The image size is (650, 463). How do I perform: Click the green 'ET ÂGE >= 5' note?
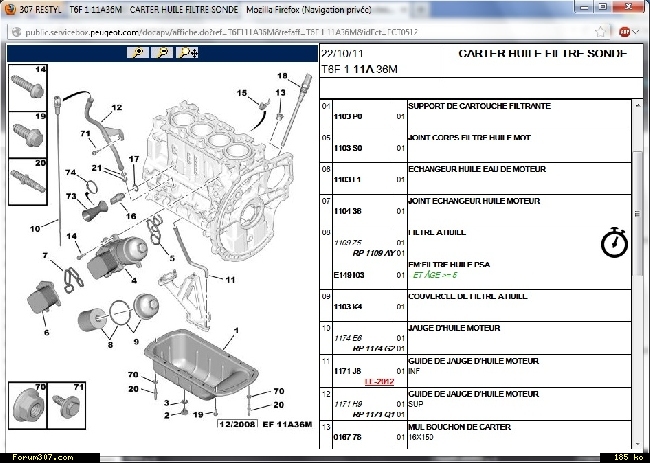[x=435, y=275]
